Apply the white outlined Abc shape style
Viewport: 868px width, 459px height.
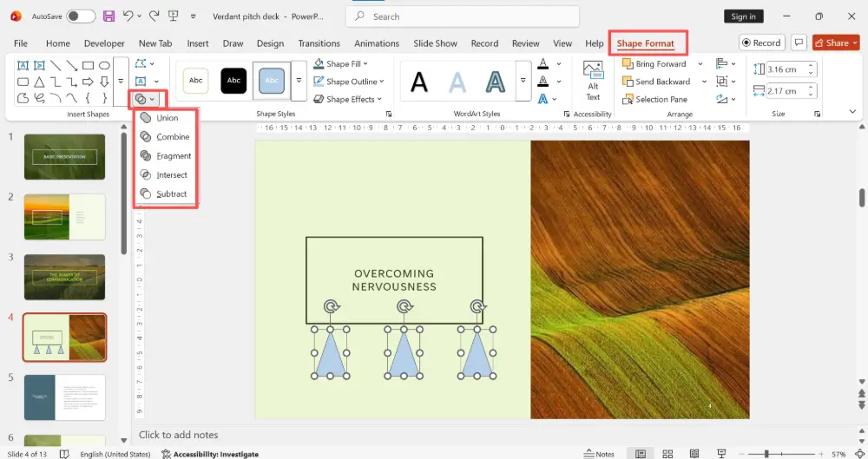(x=196, y=81)
